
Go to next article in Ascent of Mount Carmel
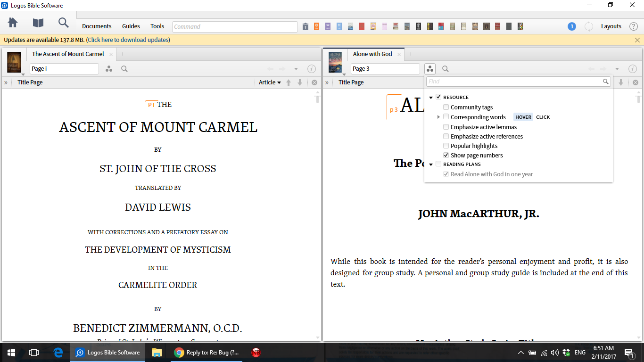pyautogui.click(x=299, y=82)
